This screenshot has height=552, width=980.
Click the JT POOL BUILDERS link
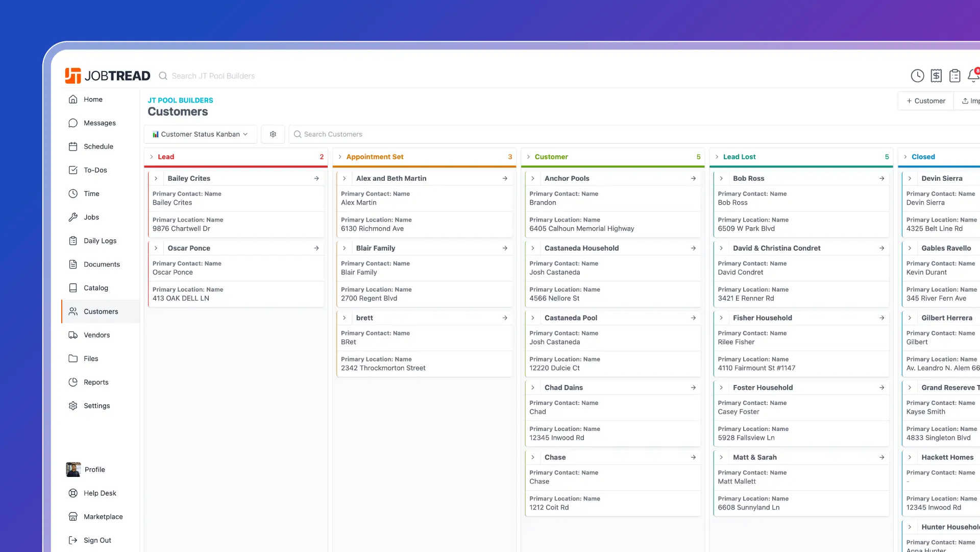180,100
